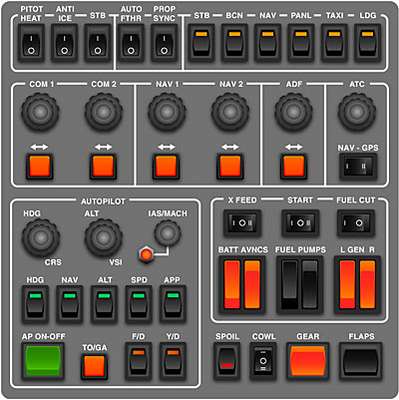399x400 pixels.
Task: Click the ADF frequency swap button
Action: coord(294,166)
